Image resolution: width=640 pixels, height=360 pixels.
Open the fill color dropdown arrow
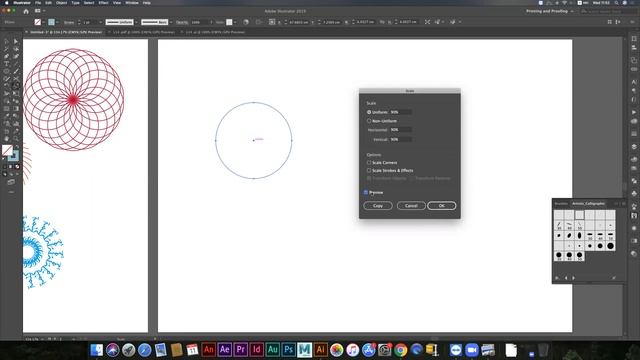[x=44, y=22]
